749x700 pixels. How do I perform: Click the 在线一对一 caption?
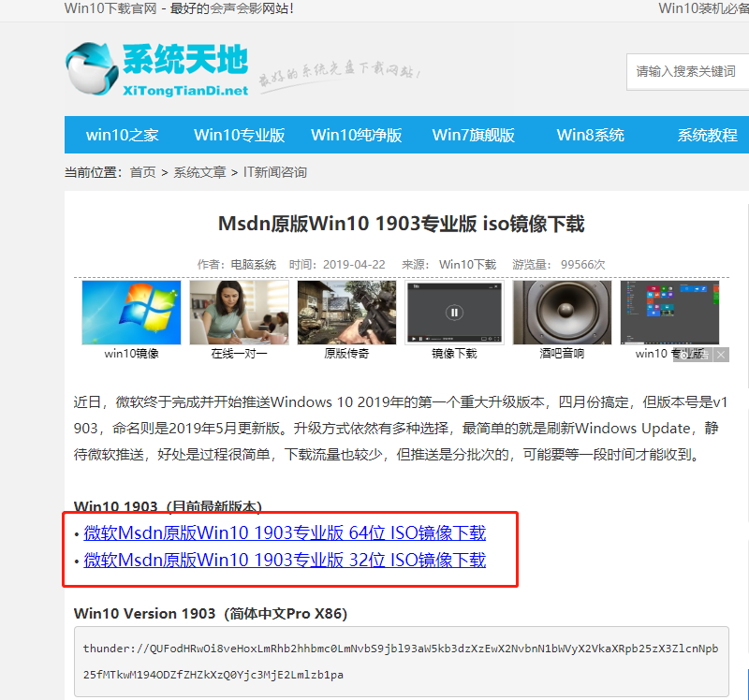[240, 354]
